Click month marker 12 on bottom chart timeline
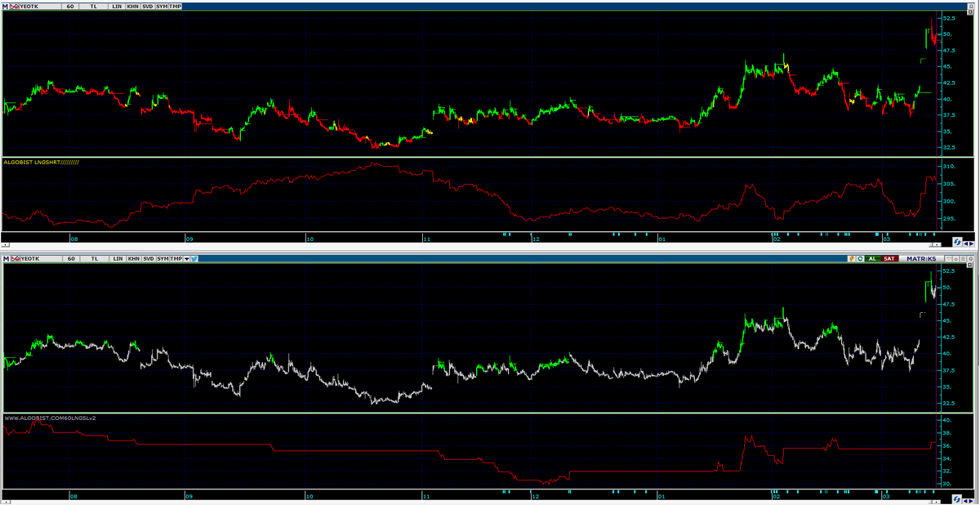Image resolution: width=980 pixels, height=505 pixels. click(536, 495)
